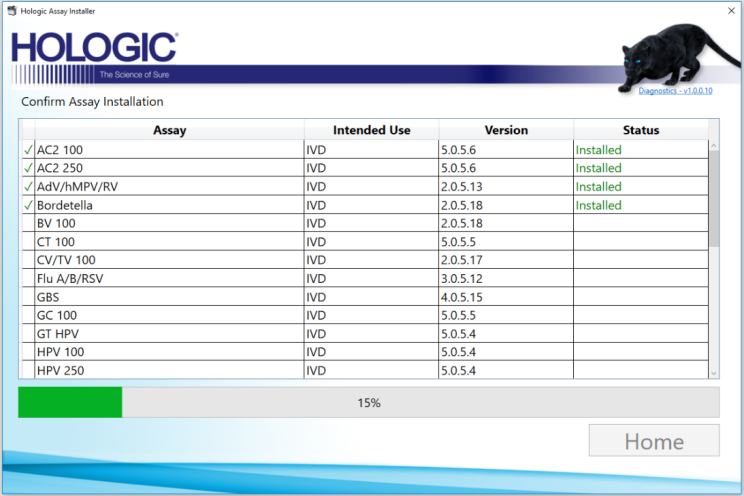Open the Diagnostics v1.0.0.10 link
Viewport: 744px width, 496px height.
click(676, 91)
